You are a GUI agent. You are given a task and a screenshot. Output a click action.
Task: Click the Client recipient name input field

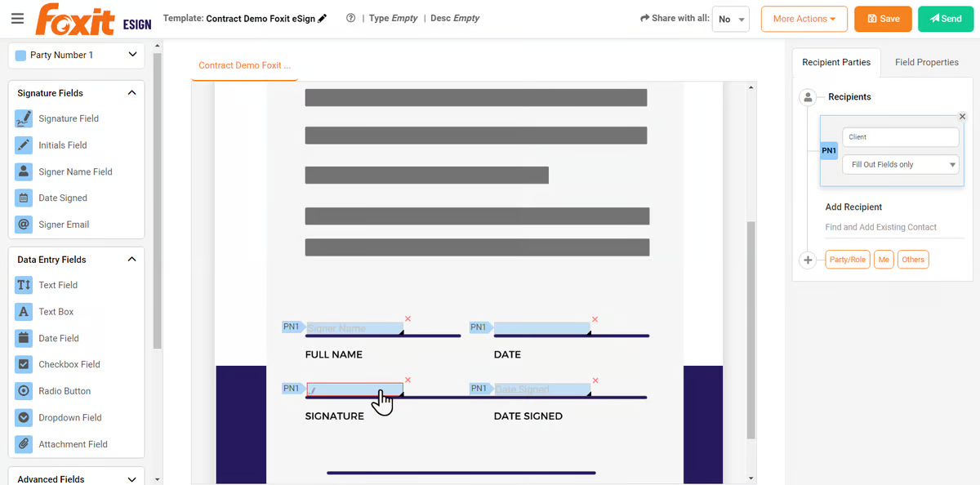tap(900, 137)
